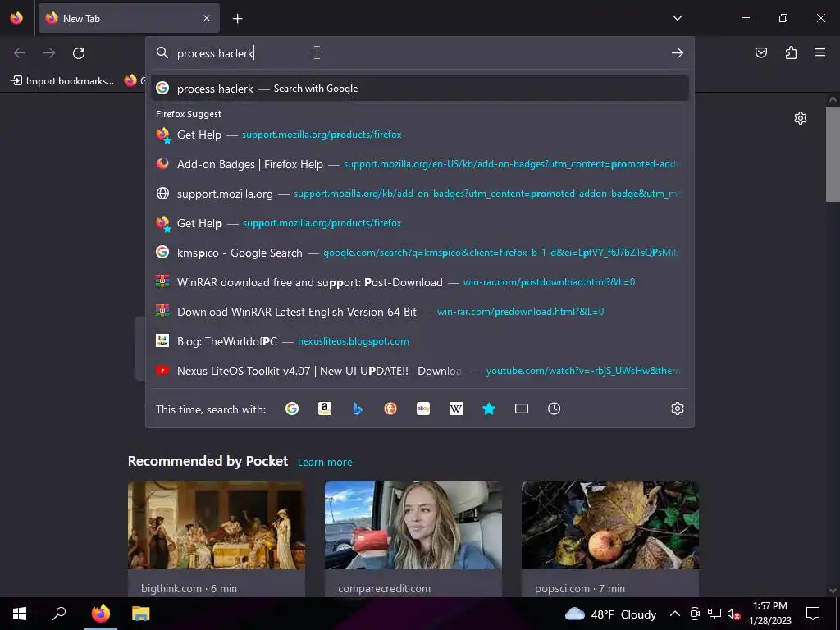
Task: Search this time with DuckDuckGo icon
Action: point(390,409)
